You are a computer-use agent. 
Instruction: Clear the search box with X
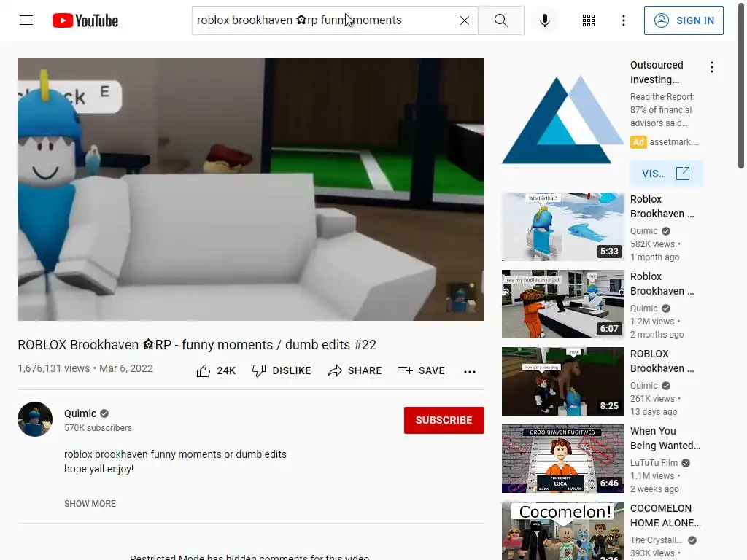point(465,20)
